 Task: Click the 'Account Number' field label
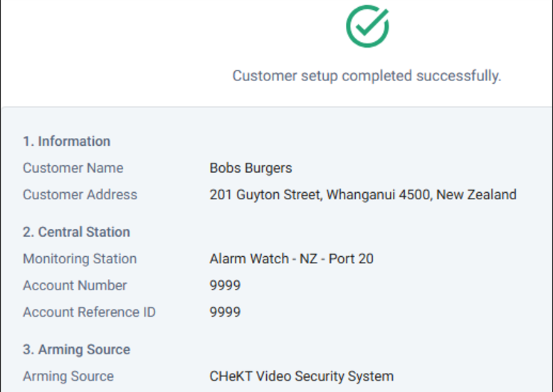[75, 285]
